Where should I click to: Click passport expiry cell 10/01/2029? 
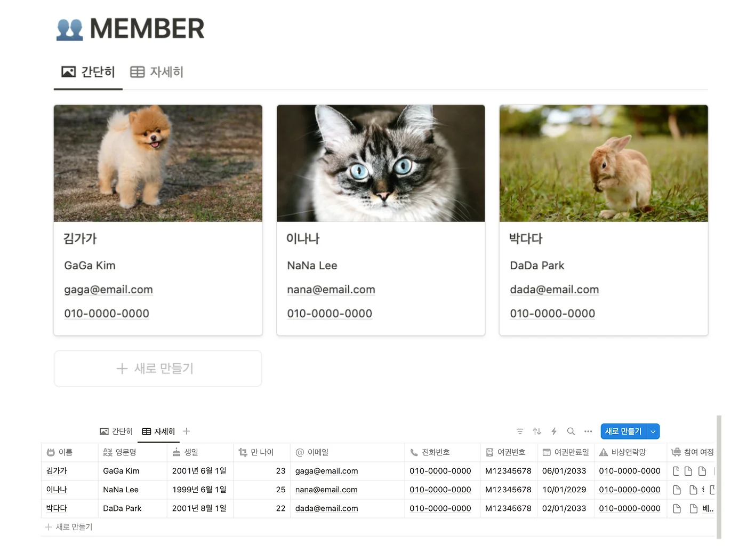point(565,490)
